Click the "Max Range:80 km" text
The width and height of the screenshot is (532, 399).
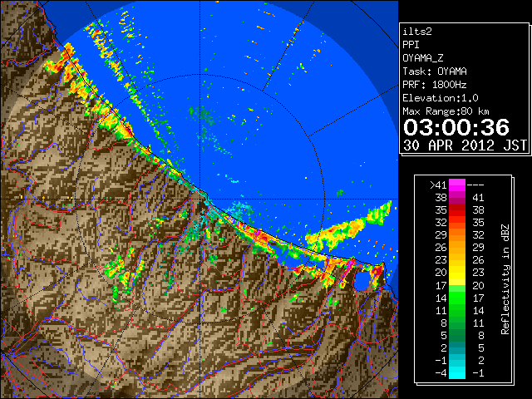[x=446, y=111]
